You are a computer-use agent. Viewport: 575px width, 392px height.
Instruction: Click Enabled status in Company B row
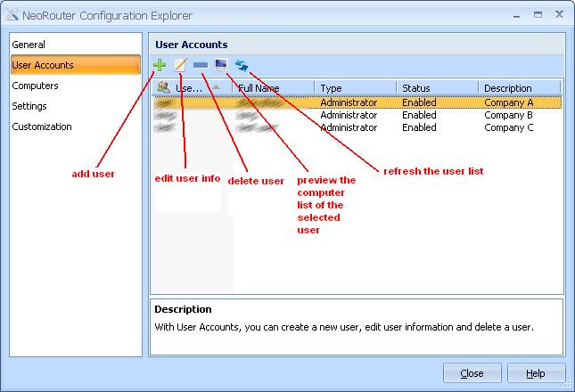419,115
